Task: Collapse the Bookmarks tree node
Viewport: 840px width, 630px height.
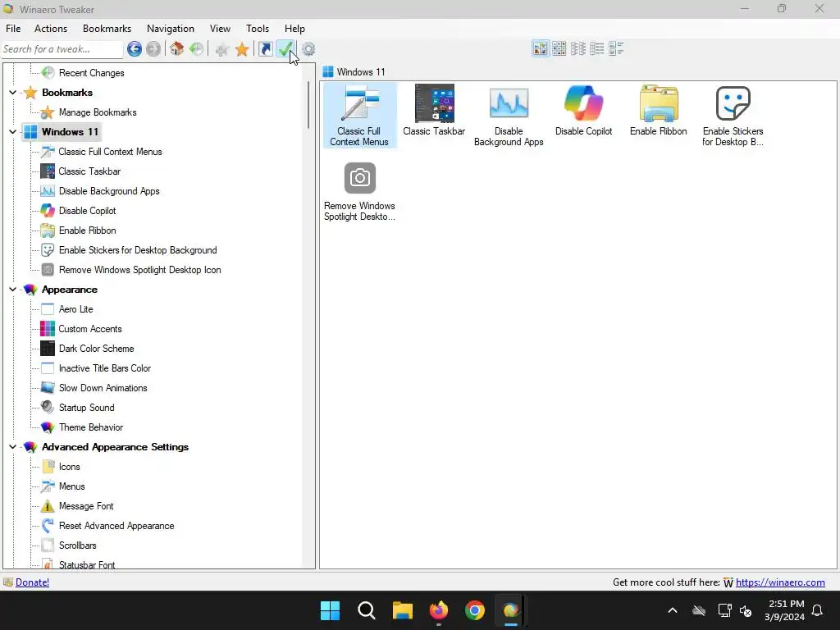Action: click(12, 93)
